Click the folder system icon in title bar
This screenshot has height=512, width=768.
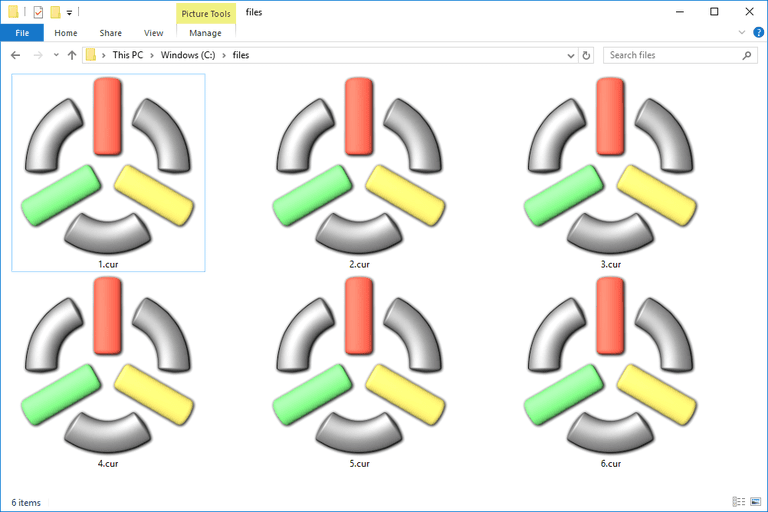pyautogui.click(x=13, y=12)
